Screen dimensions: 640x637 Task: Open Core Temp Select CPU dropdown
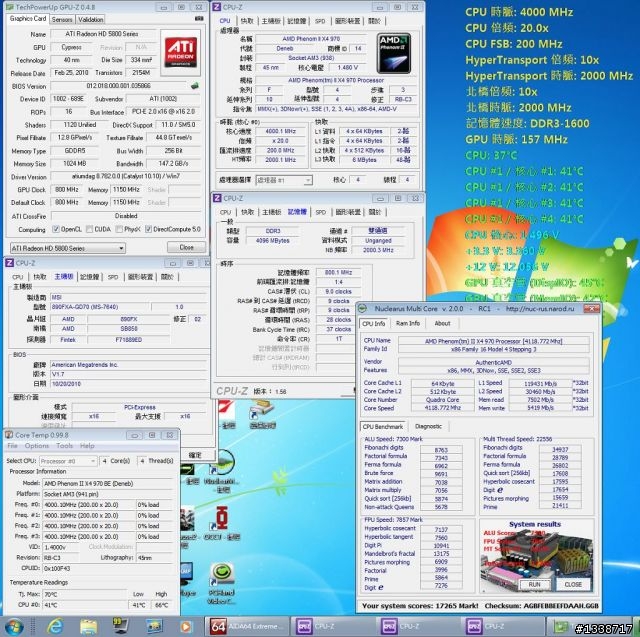[x=68, y=461]
